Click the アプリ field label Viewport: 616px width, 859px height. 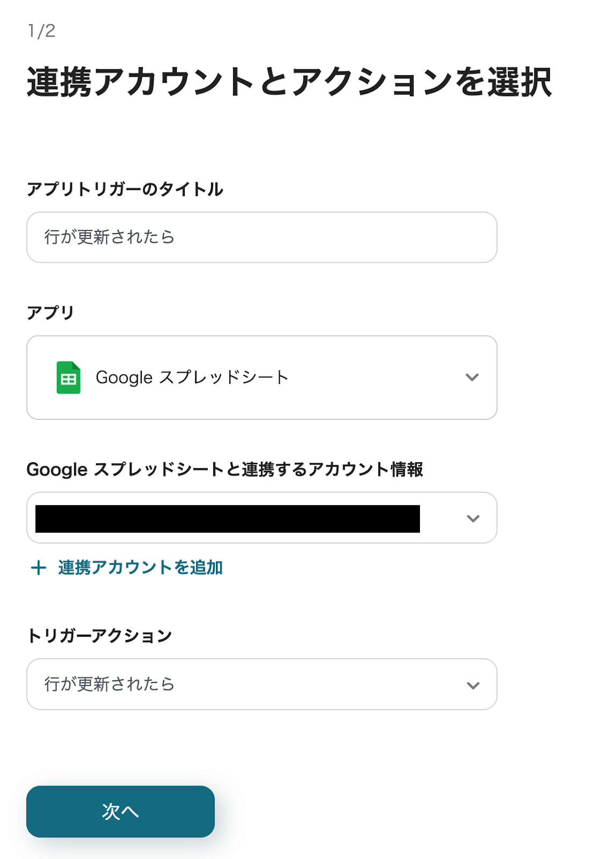pyautogui.click(x=50, y=312)
